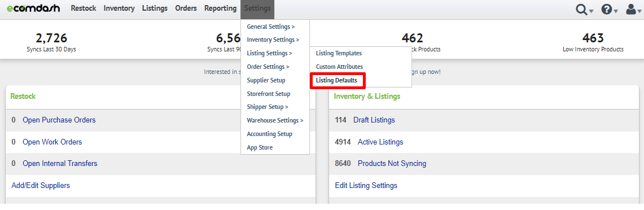644x210 pixels.
Task: Select Supplier Setup in Settings menu
Action: click(x=266, y=80)
